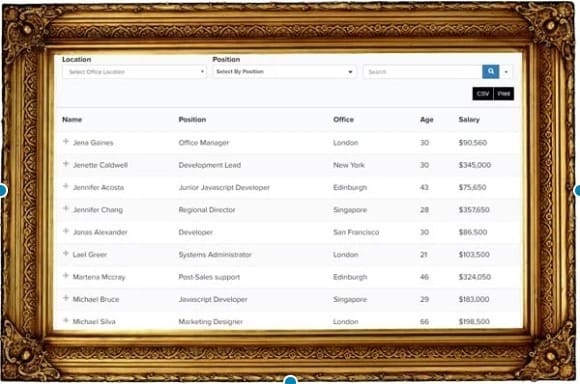Open the Select By Position dropdown

pos(284,72)
